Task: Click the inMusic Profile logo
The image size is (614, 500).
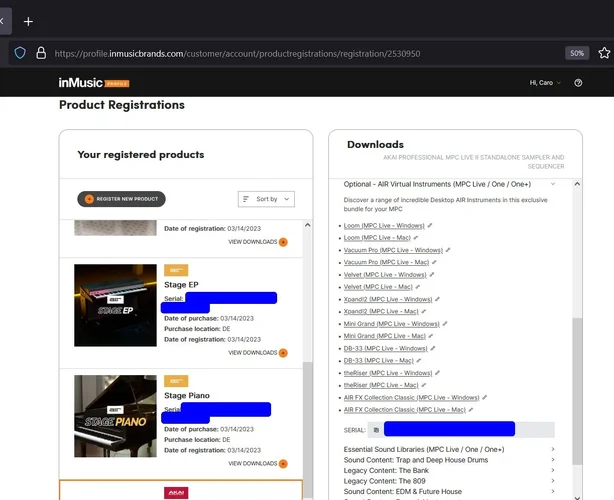Action: point(94,83)
